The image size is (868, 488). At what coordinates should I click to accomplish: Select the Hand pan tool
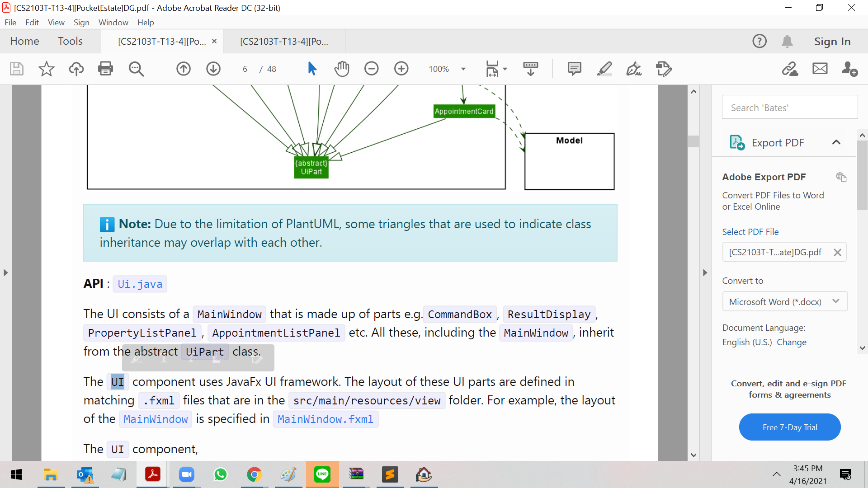click(x=342, y=69)
